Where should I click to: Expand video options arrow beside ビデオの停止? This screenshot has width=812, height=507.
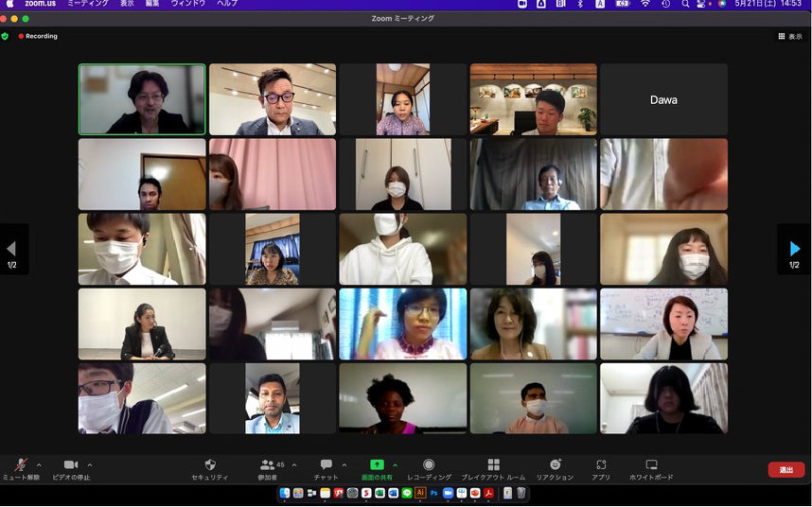[x=90, y=465]
